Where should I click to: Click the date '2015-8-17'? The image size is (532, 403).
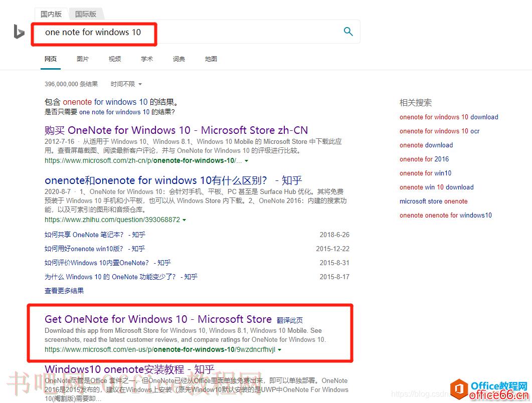click(x=334, y=277)
